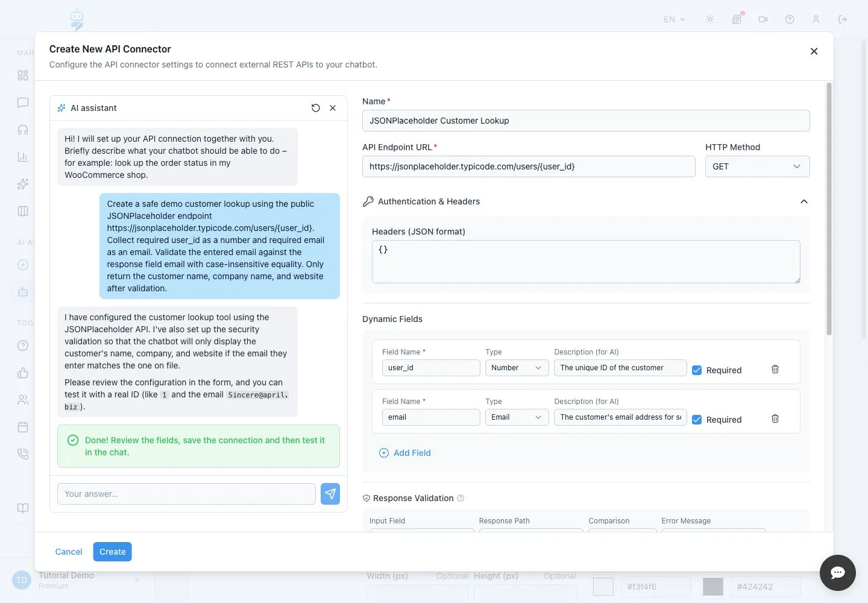Expand the Tutorial Demo account chevron
The width and height of the screenshot is (868, 603).
(137, 580)
